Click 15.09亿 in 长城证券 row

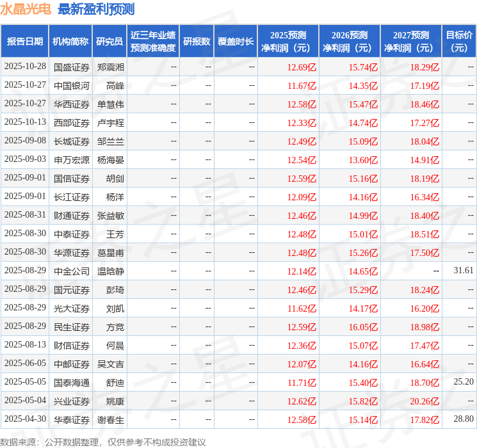tap(363, 141)
